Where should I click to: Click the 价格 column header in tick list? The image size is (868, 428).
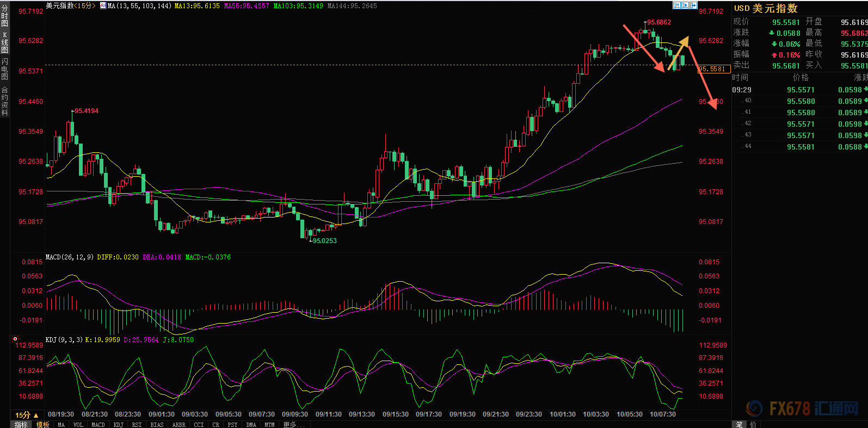801,78
